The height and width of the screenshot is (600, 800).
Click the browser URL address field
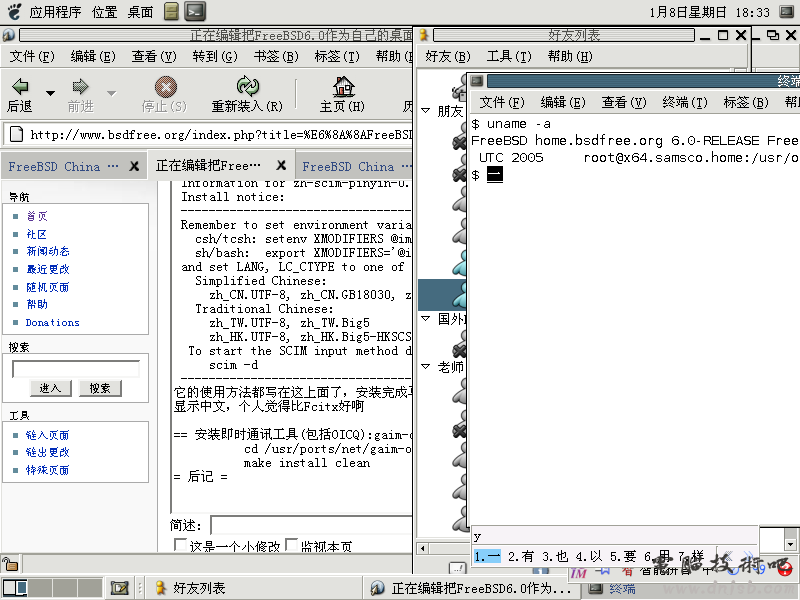click(x=220, y=135)
